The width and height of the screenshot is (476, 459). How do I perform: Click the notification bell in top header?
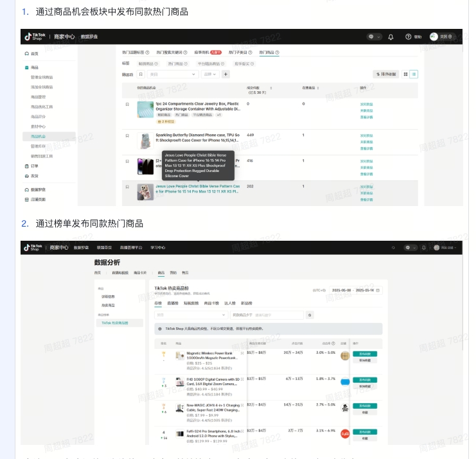tap(391, 37)
